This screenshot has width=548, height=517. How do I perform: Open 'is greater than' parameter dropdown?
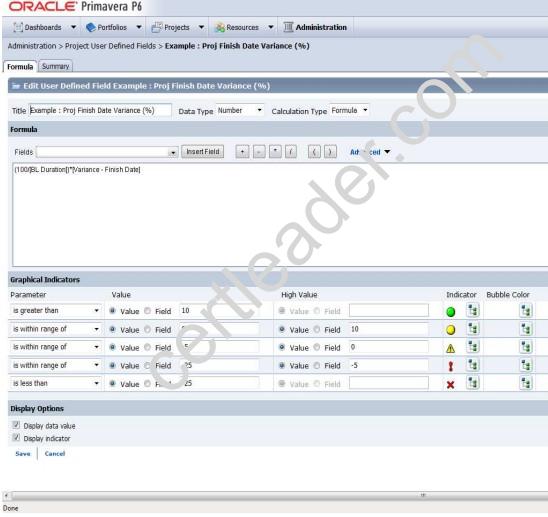pyautogui.click(x=96, y=311)
